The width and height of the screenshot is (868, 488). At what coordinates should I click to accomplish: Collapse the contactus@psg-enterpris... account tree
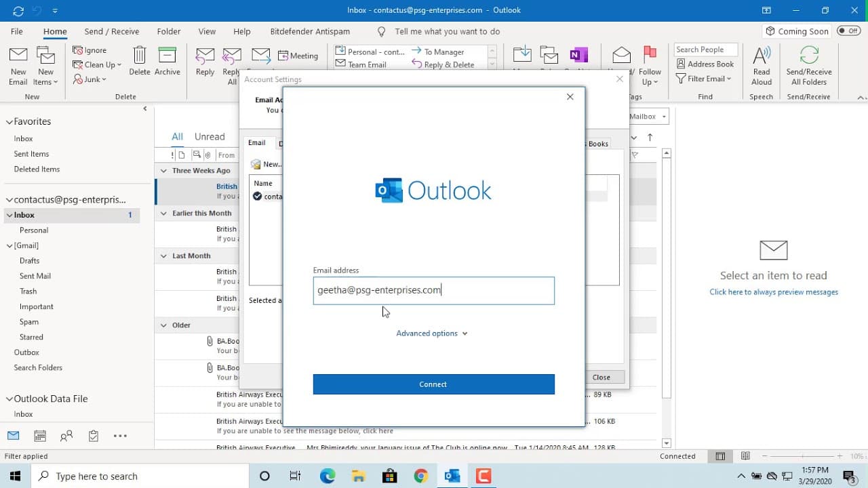(x=9, y=200)
